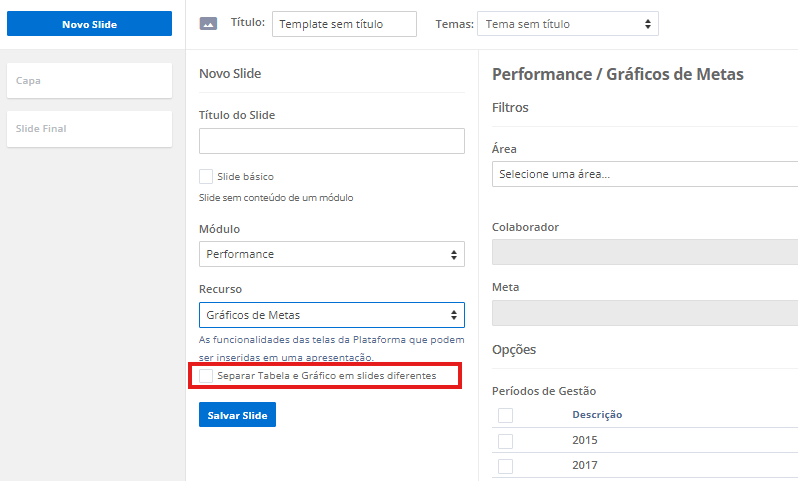This screenshot has width=798, height=481.
Task: Open the Recurso dropdown Gráficos de Metas
Action: (x=331, y=315)
